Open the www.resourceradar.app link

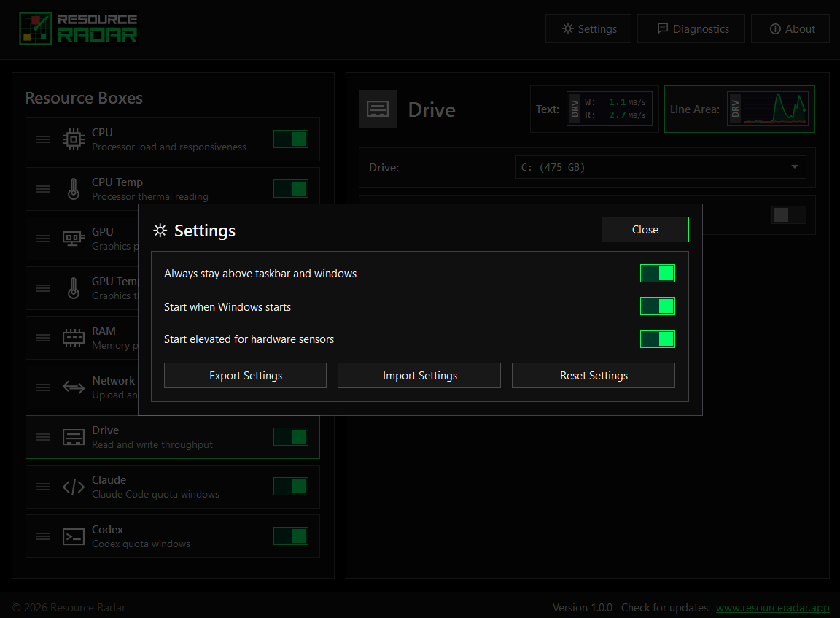[x=772, y=608]
